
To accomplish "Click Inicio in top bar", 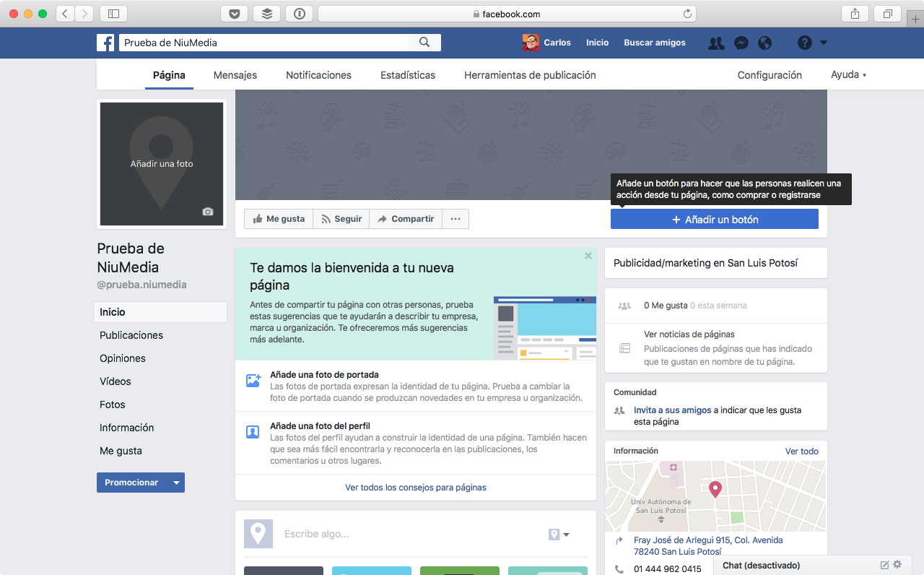I will 597,43.
